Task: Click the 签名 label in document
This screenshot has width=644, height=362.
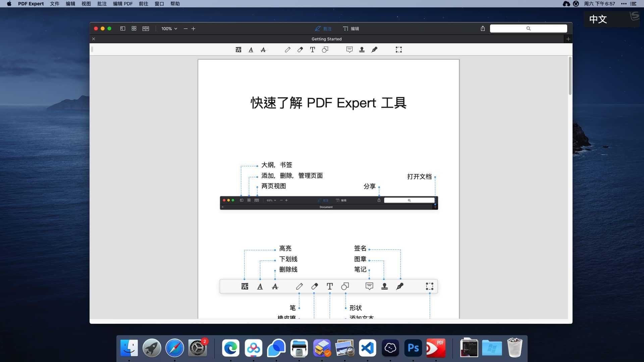Action: pos(360,248)
